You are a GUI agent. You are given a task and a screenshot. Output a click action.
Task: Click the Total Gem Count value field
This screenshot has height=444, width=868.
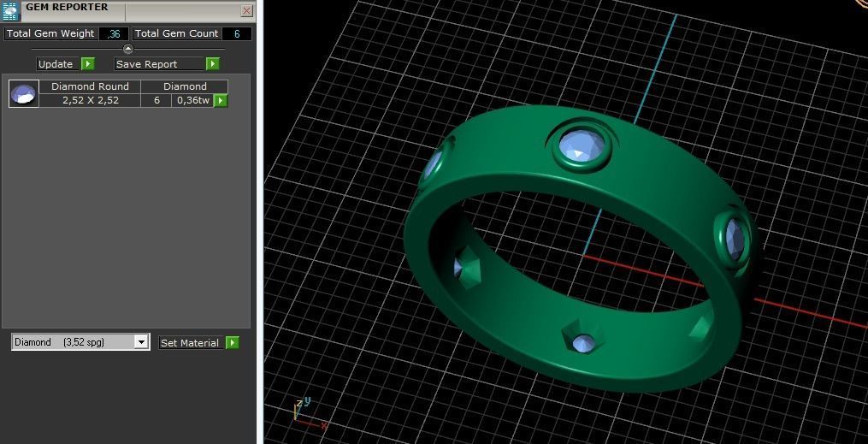pos(237,33)
